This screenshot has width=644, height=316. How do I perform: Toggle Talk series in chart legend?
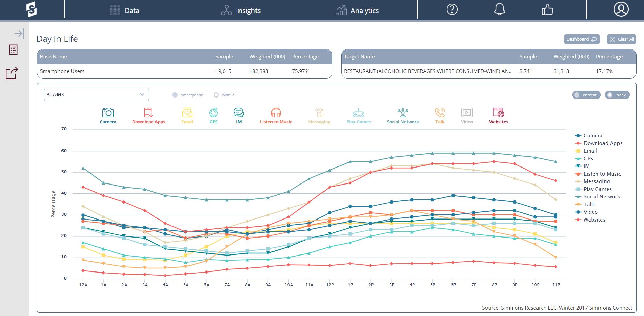pyautogui.click(x=584, y=205)
